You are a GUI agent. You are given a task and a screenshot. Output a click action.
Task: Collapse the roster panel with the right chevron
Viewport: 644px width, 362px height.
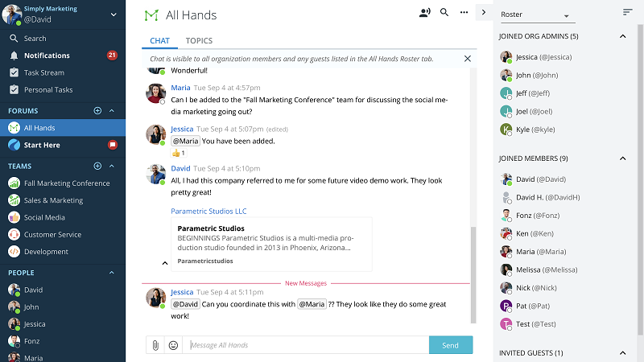484,12
